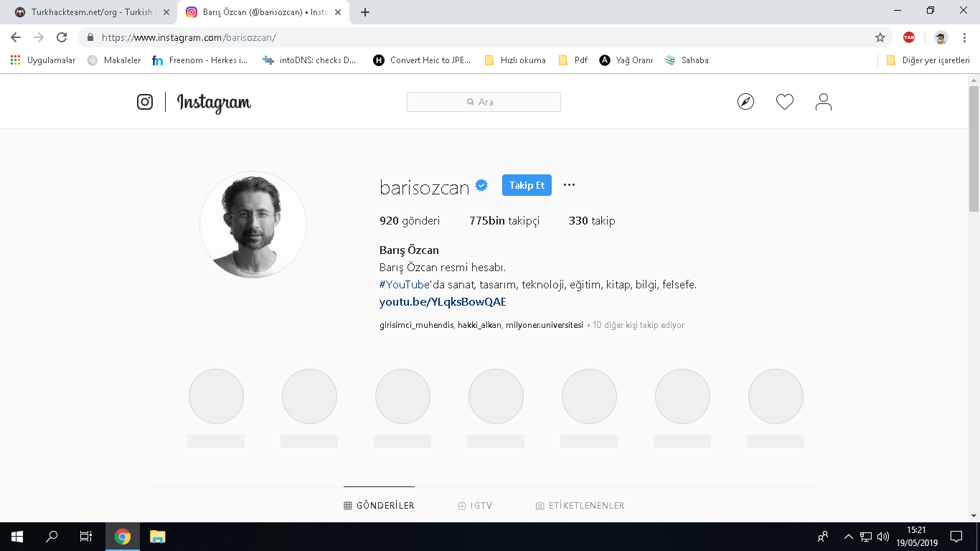The image size is (980, 551).
Task: Click the last story highlight placeholder circle
Action: [x=776, y=396]
